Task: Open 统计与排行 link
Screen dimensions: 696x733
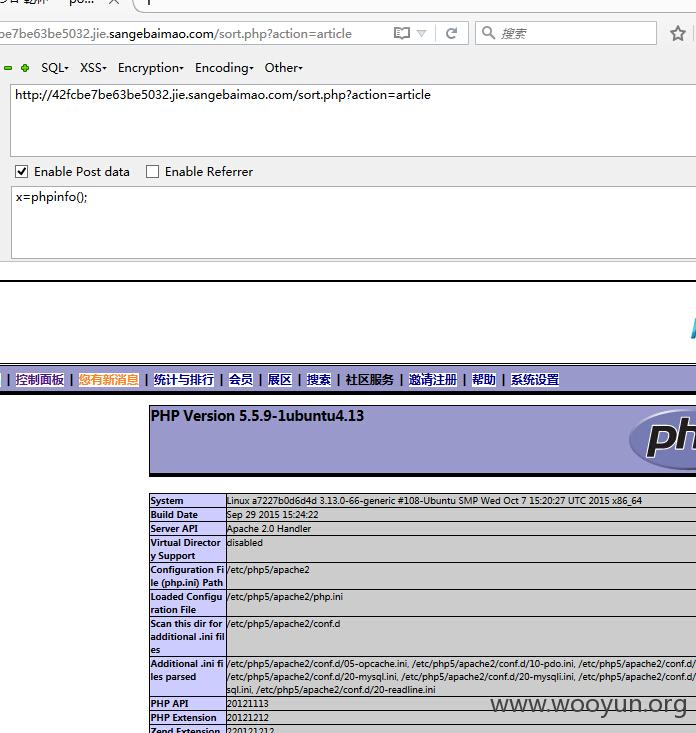Action: (x=184, y=380)
